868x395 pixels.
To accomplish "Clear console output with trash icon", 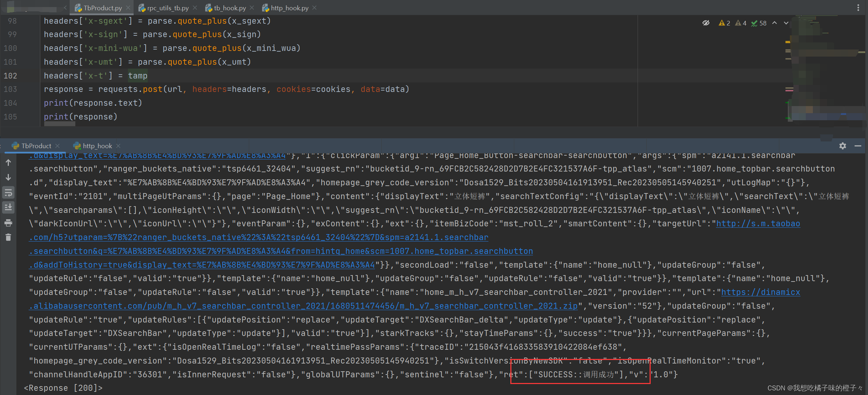I will click(8, 237).
